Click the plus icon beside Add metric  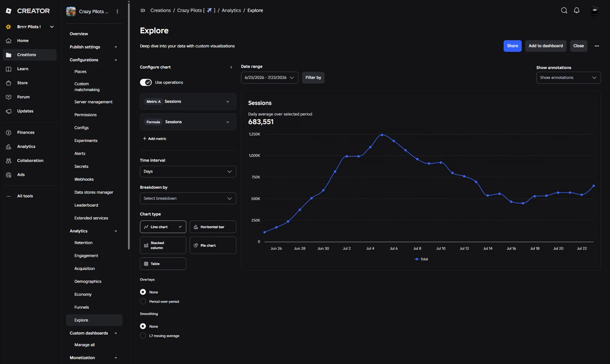[x=144, y=138]
